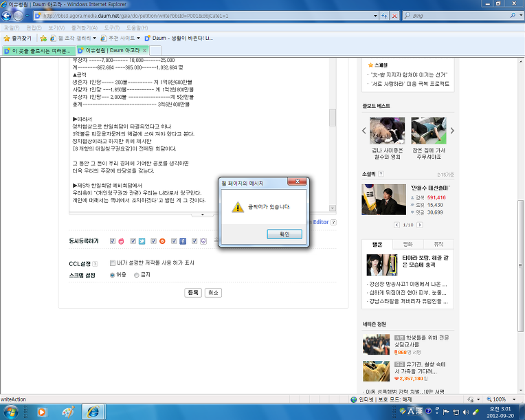Screen dimensions: 525x420
Task: Open the 파일(F) menu
Action: tap(12, 27)
